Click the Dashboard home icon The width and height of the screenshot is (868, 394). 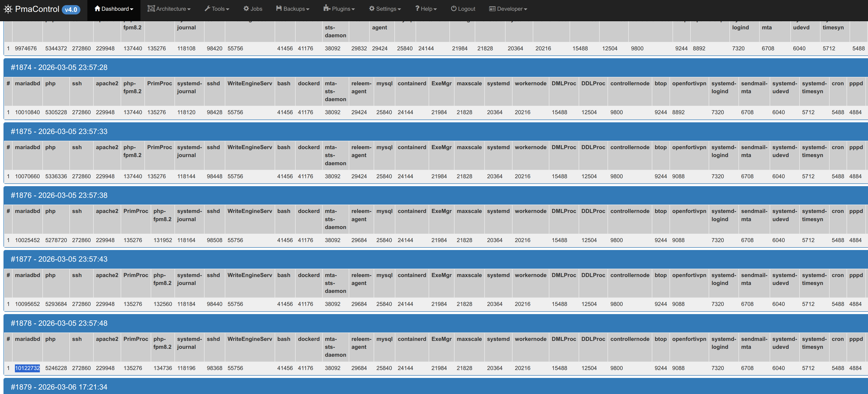97,8
